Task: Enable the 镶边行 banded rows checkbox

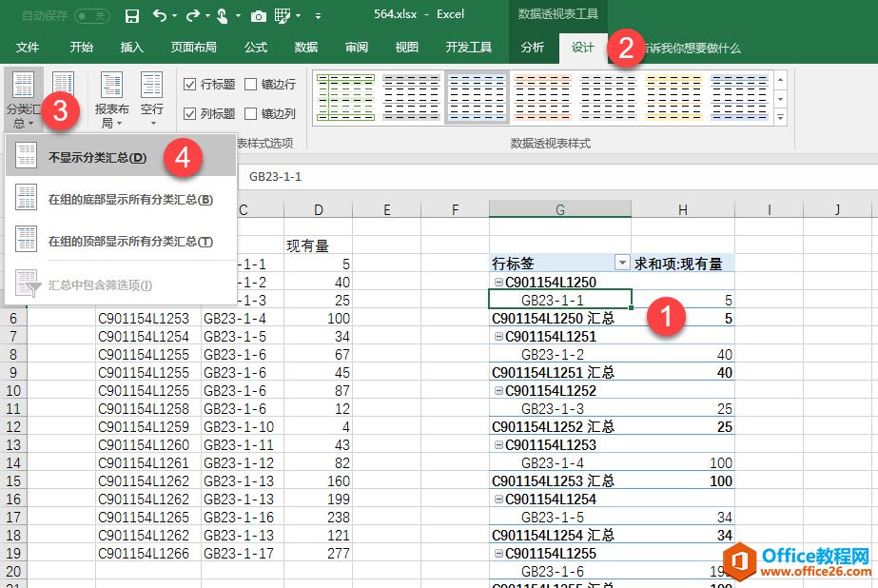Action: (x=251, y=85)
